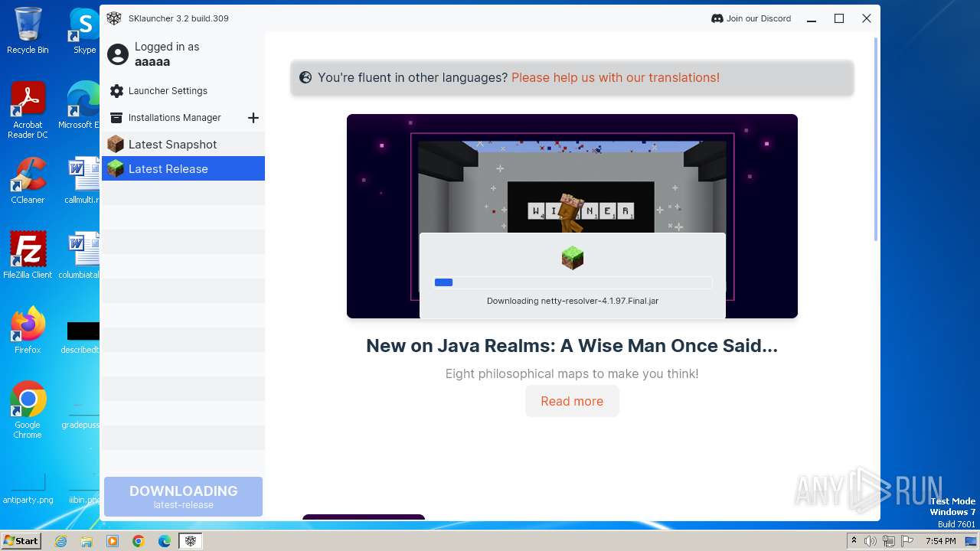
Task: Click the Action Center flag icon
Action: (x=908, y=541)
